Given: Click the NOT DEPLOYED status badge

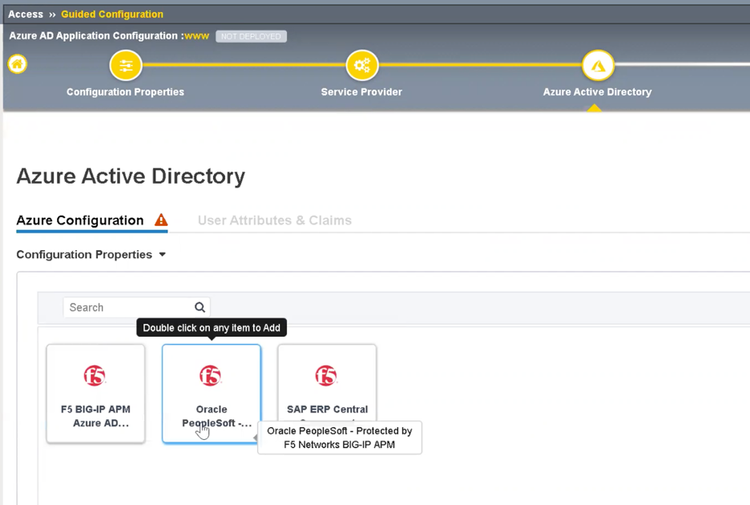Looking at the screenshot, I should pos(251,36).
